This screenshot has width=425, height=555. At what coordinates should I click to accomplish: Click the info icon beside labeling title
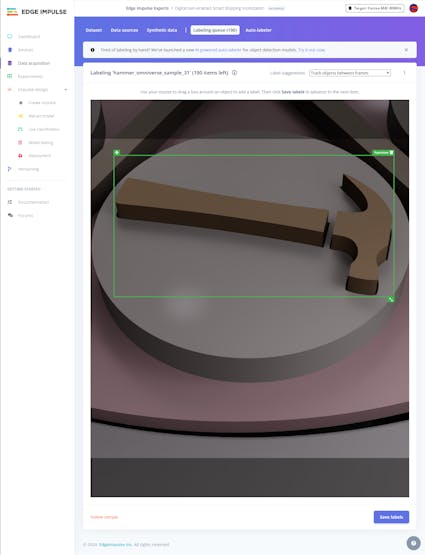[234, 73]
